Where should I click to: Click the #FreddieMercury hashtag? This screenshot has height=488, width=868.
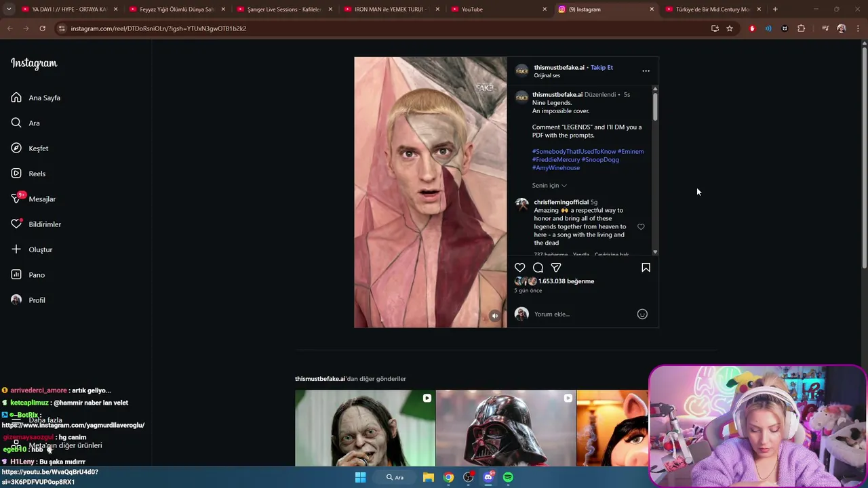pos(555,159)
